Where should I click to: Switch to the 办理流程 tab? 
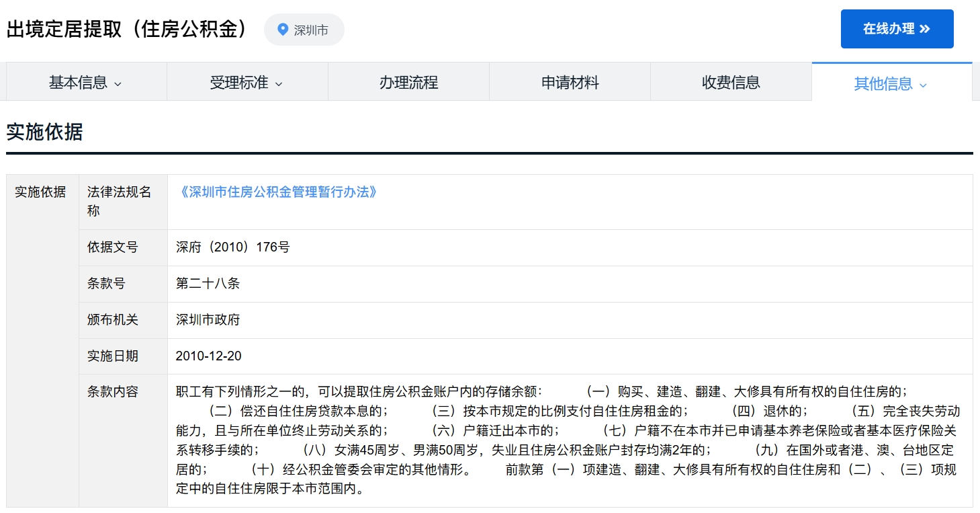tap(408, 81)
